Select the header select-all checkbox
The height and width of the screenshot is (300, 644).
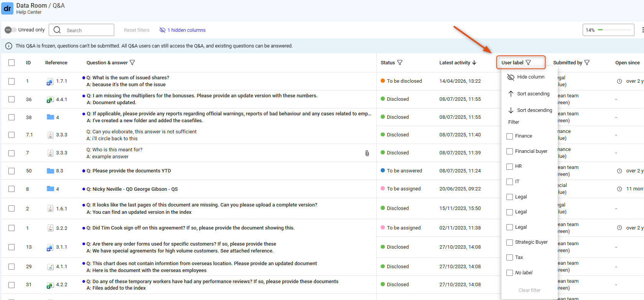[x=11, y=63]
